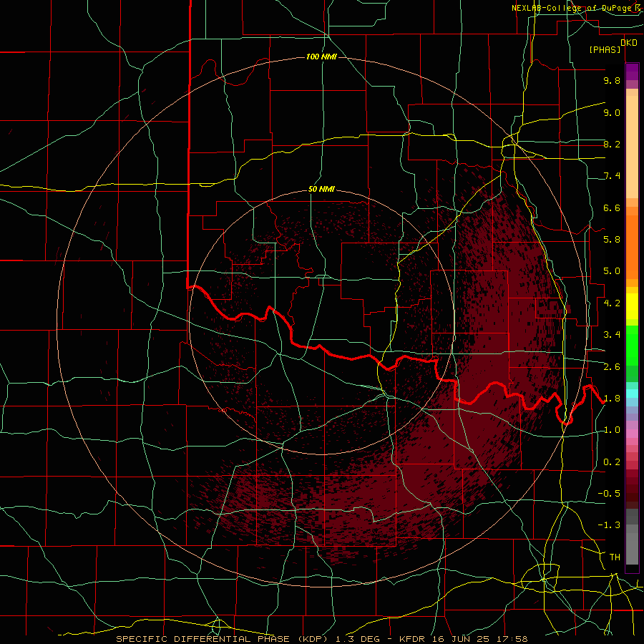Viewport: 644px width, 644px height.
Task: Click the purple top segment of the color bar
Action: [632, 72]
